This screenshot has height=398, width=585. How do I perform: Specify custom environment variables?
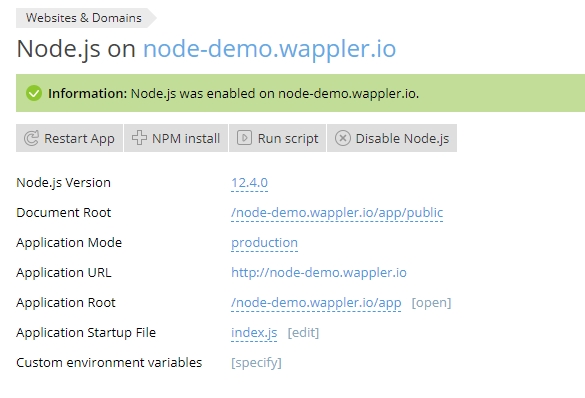click(256, 363)
